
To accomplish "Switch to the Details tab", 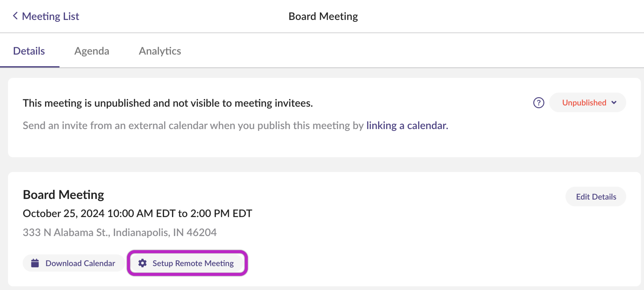I will point(29,51).
